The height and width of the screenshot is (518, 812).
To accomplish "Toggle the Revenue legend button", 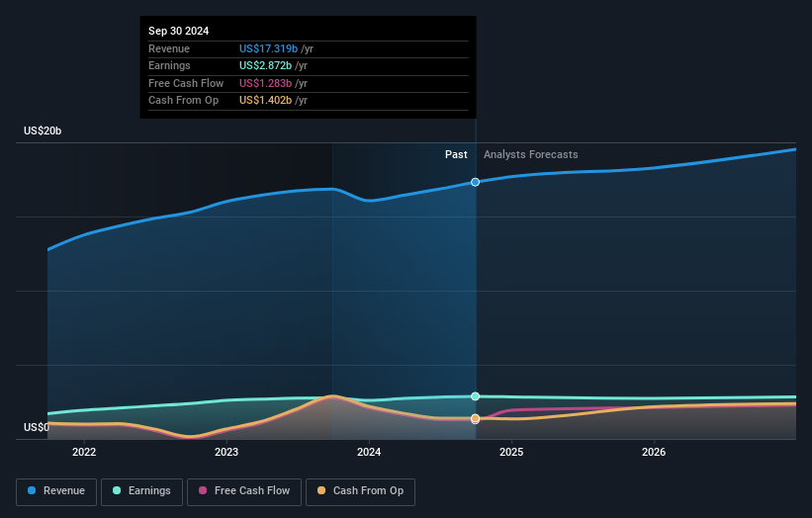I will pos(56,491).
